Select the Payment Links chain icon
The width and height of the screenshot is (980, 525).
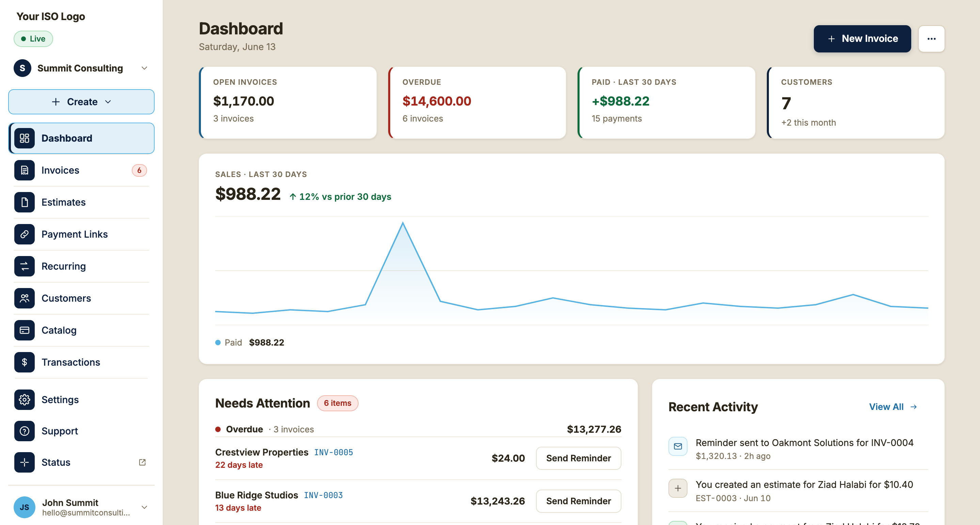point(25,234)
